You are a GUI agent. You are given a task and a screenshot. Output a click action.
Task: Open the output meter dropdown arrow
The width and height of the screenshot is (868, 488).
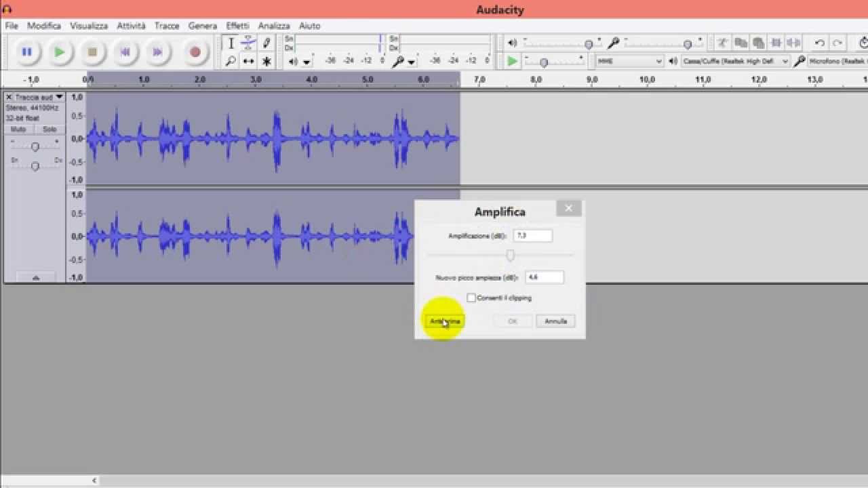tap(307, 62)
